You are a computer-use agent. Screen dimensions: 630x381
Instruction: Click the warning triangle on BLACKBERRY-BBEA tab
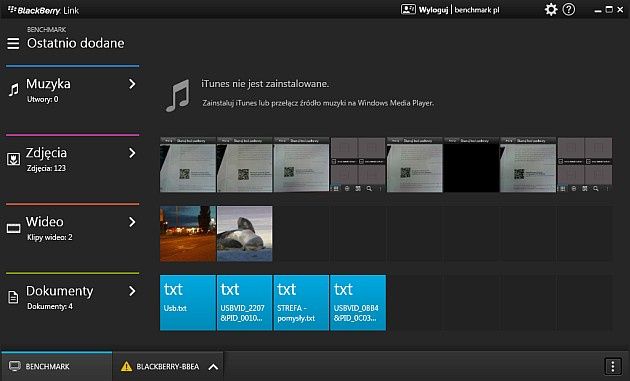click(126, 366)
